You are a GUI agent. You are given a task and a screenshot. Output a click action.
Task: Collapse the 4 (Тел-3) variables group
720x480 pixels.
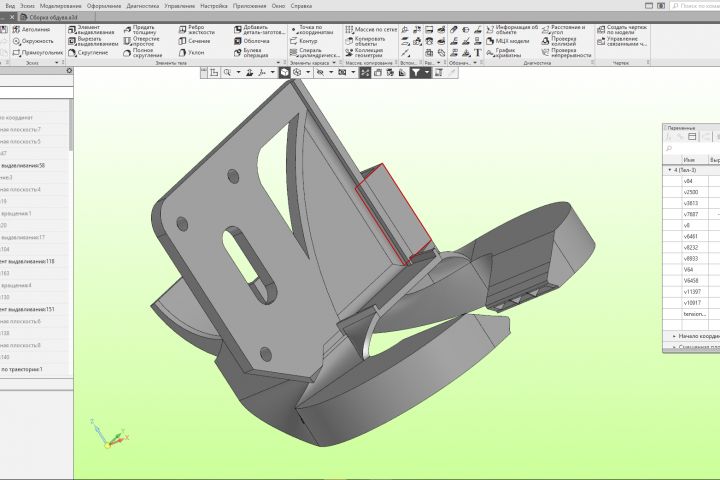point(669,170)
